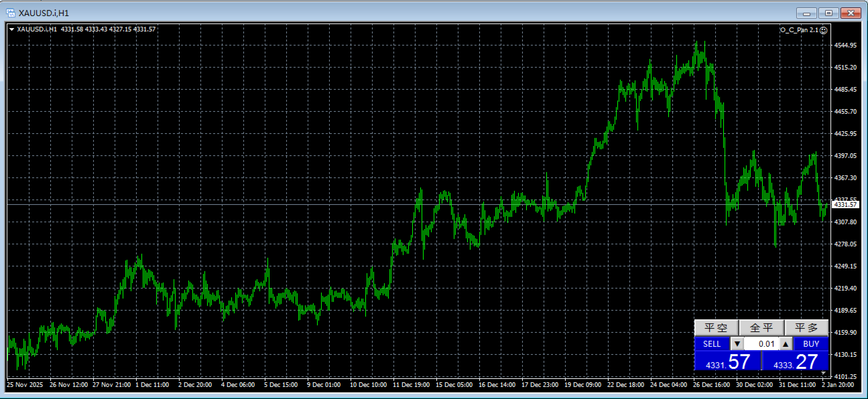The width and height of the screenshot is (868, 399).
Task: Click the expert advisor smiley face icon
Action: coord(824,29)
